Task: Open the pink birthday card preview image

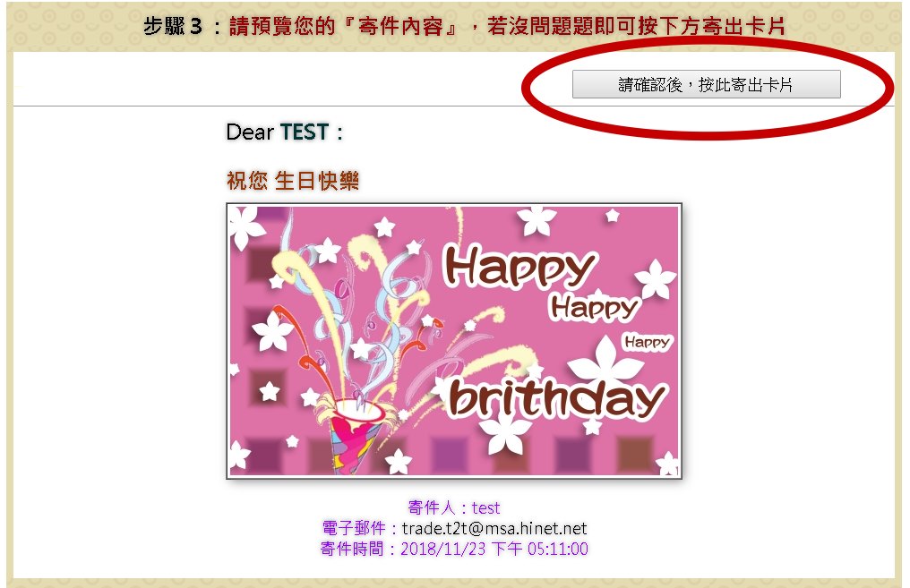Action: click(454, 341)
